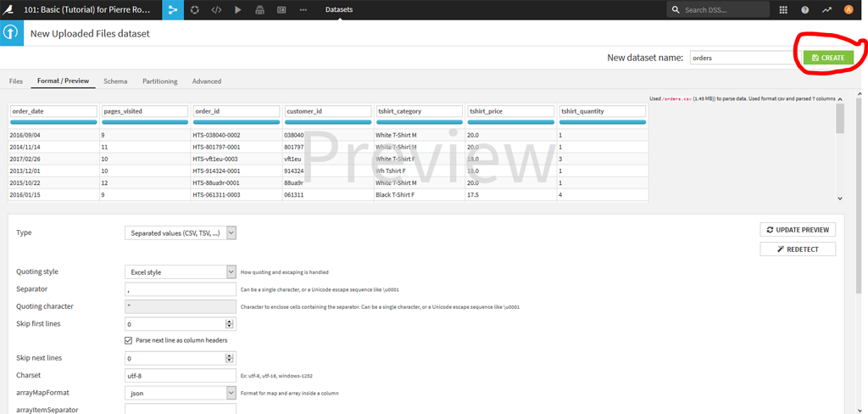This screenshot has height=414, width=868.
Task: Click price cell 17.5
Action: pyautogui.click(x=472, y=194)
